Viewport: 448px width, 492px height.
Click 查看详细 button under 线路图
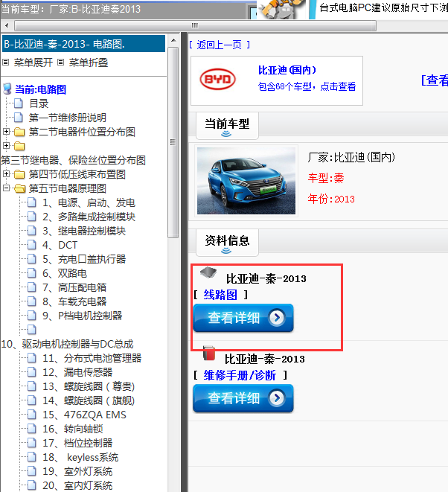243,318
